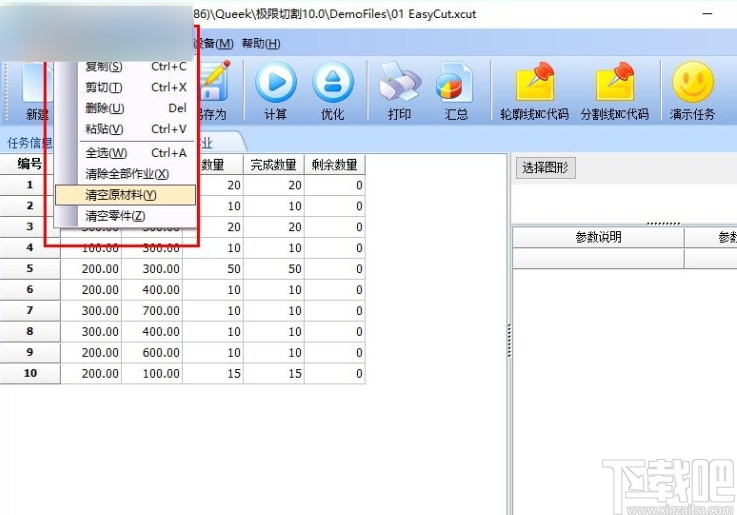Click the 选择图形 button
Viewport: 737px width, 515px height.
coord(545,167)
